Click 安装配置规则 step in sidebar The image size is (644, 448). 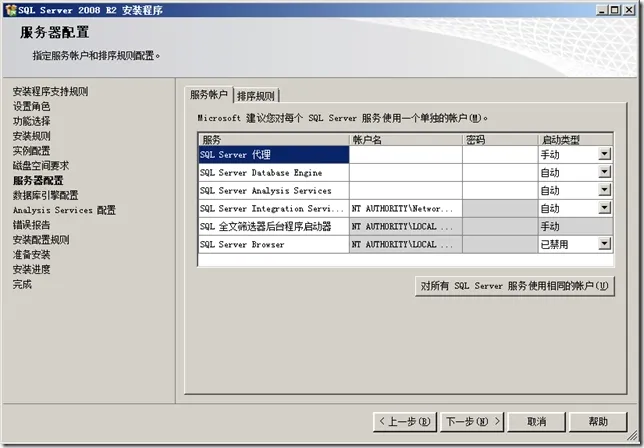[41, 240]
